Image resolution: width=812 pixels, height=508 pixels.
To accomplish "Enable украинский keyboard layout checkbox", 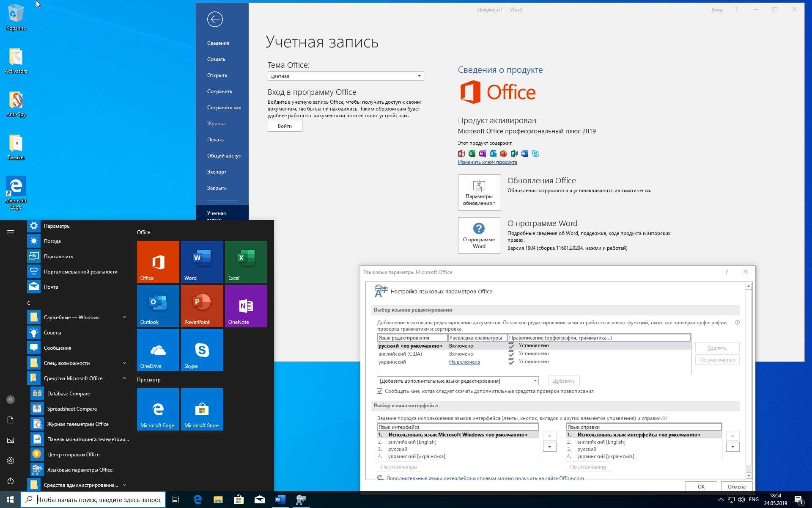I will (464, 361).
